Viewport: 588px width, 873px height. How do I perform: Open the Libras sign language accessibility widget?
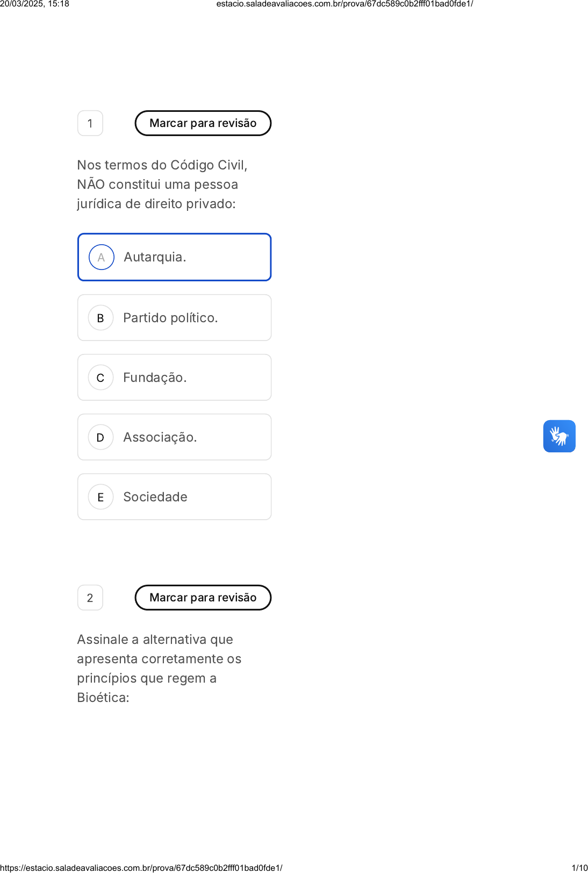click(x=559, y=436)
